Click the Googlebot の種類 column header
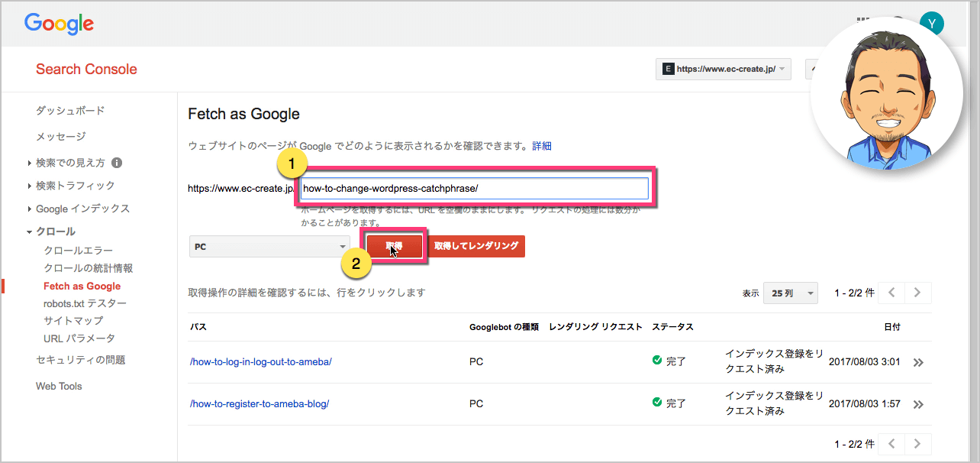The height and width of the screenshot is (463, 980). [504, 327]
